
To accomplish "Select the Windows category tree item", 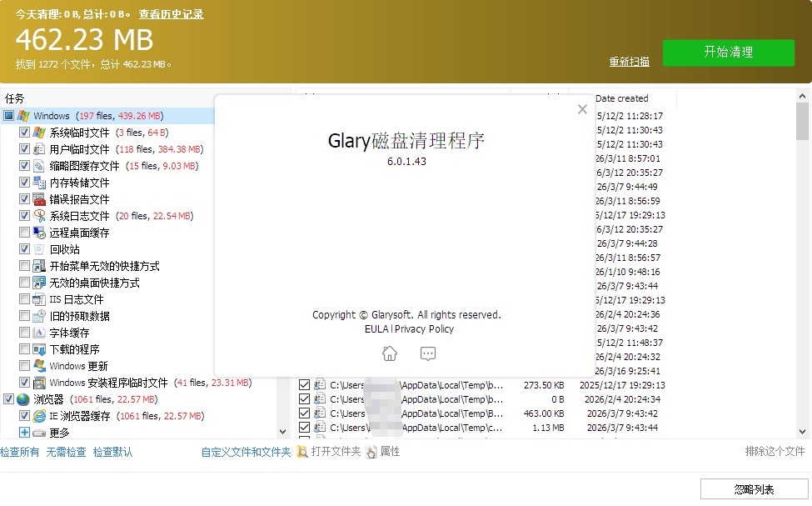I will point(52,116).
